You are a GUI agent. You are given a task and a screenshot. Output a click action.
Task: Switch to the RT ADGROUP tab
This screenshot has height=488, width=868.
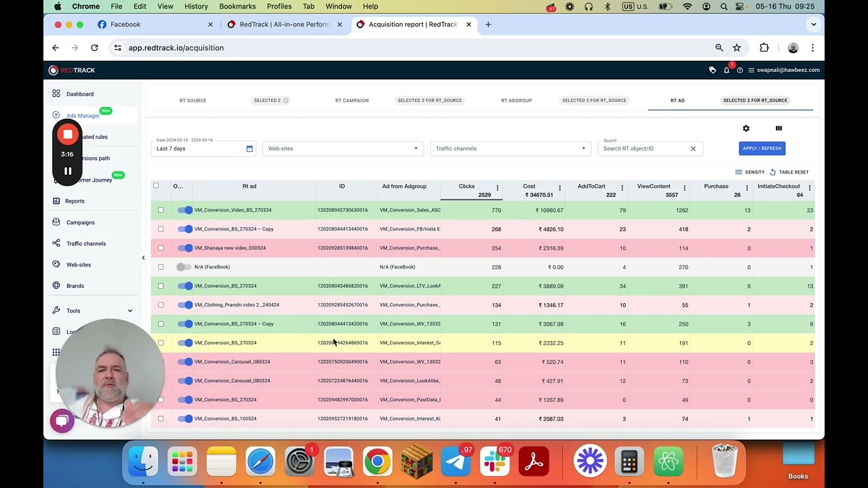click(516, 100)
